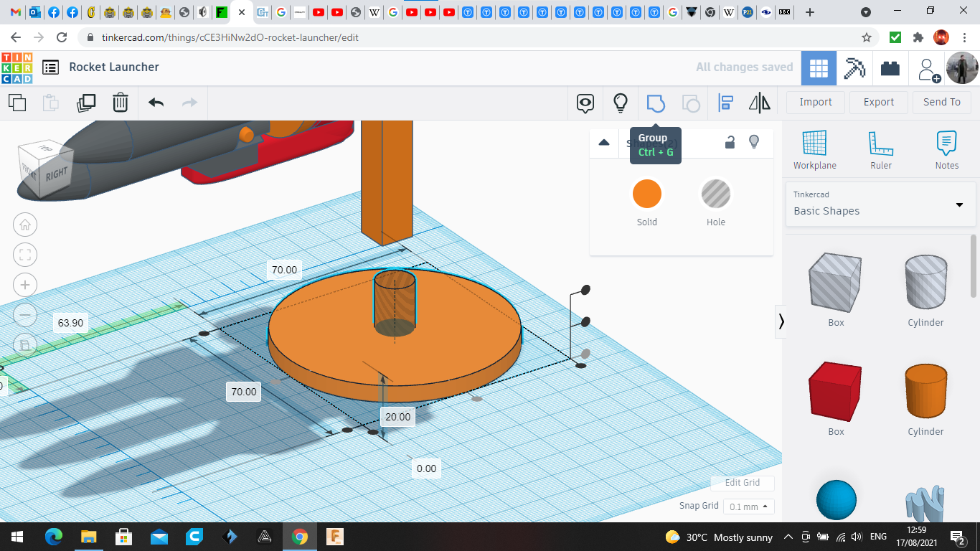Select the Mirror flip tool
The height and width of the screenshot is (551, 980).
point(759,103)
